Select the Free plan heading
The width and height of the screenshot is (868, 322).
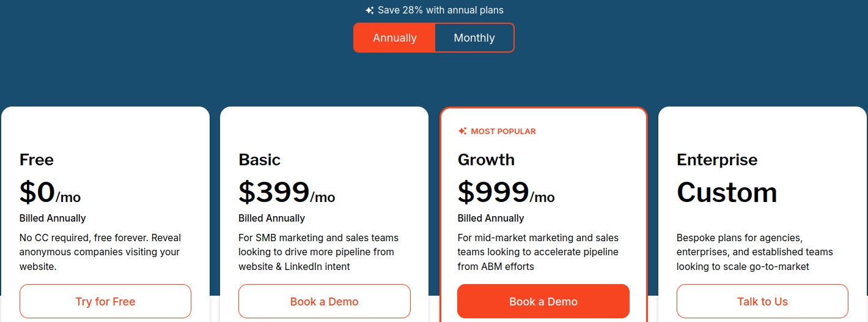(x=37, y=160)
